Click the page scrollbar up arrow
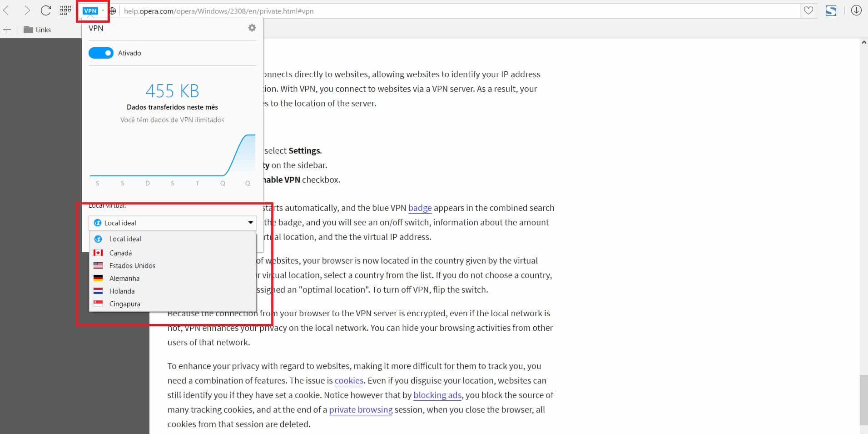This screenshot has height=434, width=868. coord(863,42)
